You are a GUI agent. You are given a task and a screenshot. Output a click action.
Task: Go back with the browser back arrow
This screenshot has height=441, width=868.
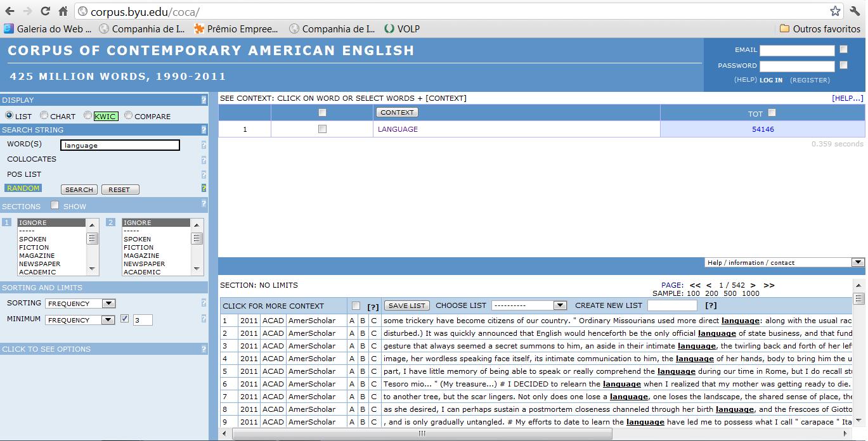pyautogui.click(x=10, y=11)
